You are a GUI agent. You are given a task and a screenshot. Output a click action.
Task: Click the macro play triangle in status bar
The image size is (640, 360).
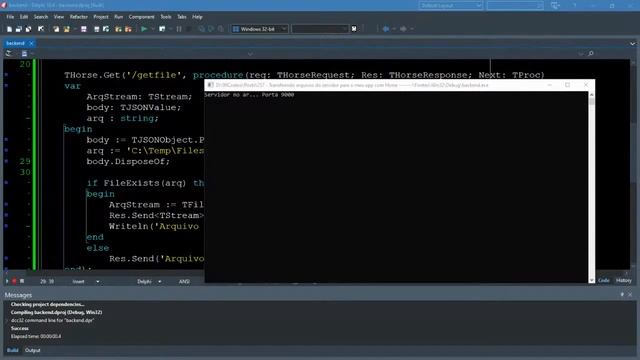click(x=7, y=281)
